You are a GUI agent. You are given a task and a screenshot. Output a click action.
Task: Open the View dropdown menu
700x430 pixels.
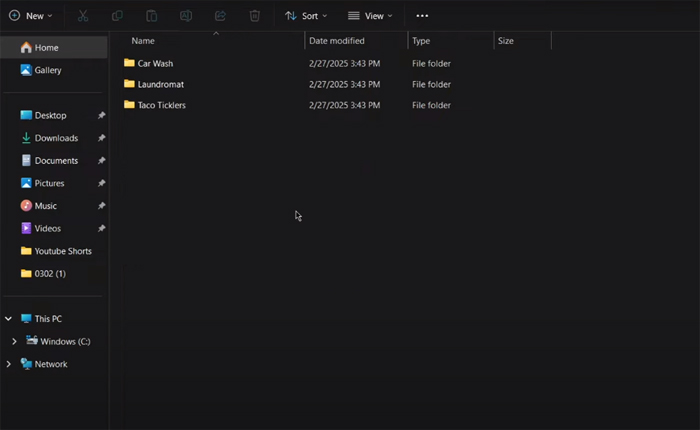point(370,16)
